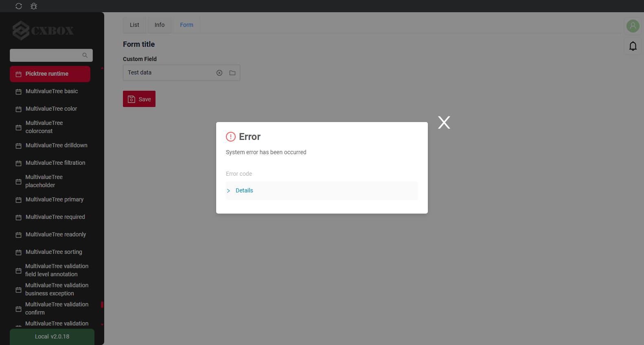Screen dimensions: 644x345
Task: Switch to the Info tab
Action: coord(160,25)
